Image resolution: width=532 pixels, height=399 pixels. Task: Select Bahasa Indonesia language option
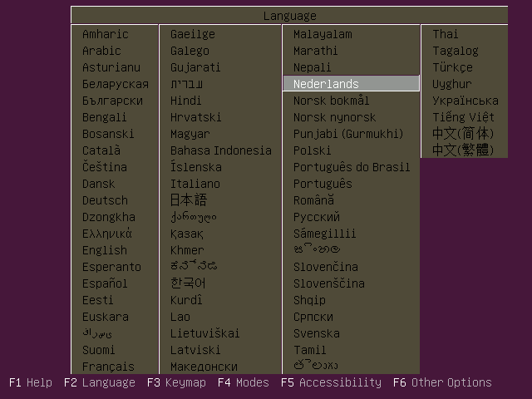click(220, 150)
